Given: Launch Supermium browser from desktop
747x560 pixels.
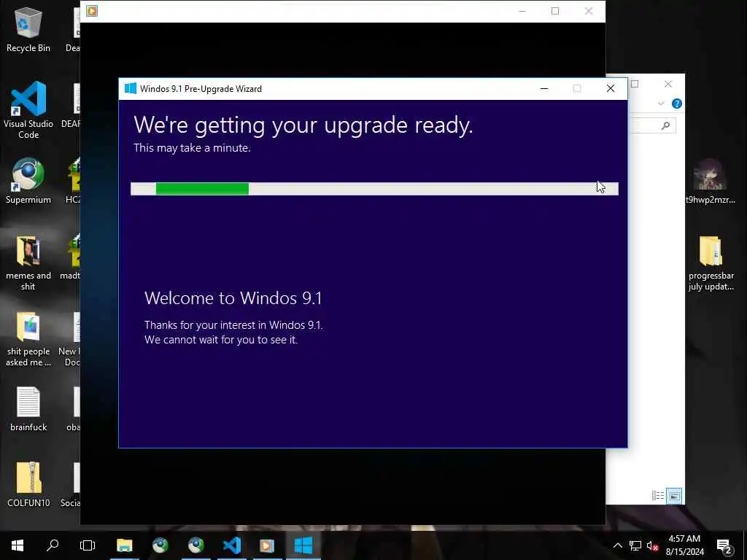Looking at the screenshot, I should (x=28, y=181).
